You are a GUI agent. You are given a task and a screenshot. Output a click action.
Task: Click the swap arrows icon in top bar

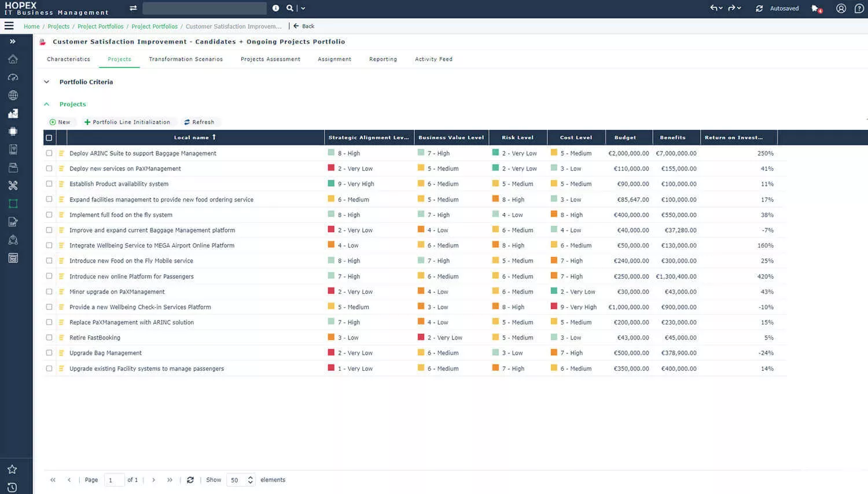(133, 8)
